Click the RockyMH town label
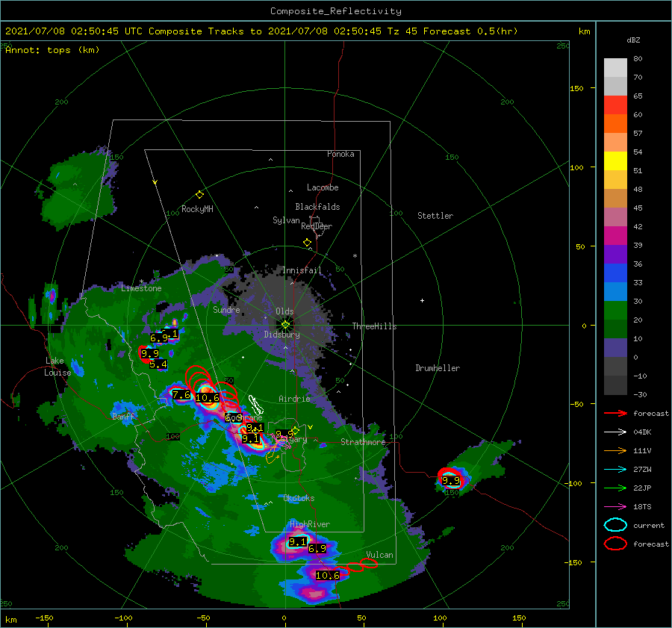The height and width of the screenshot is (628, 672). tap(197, 209)
